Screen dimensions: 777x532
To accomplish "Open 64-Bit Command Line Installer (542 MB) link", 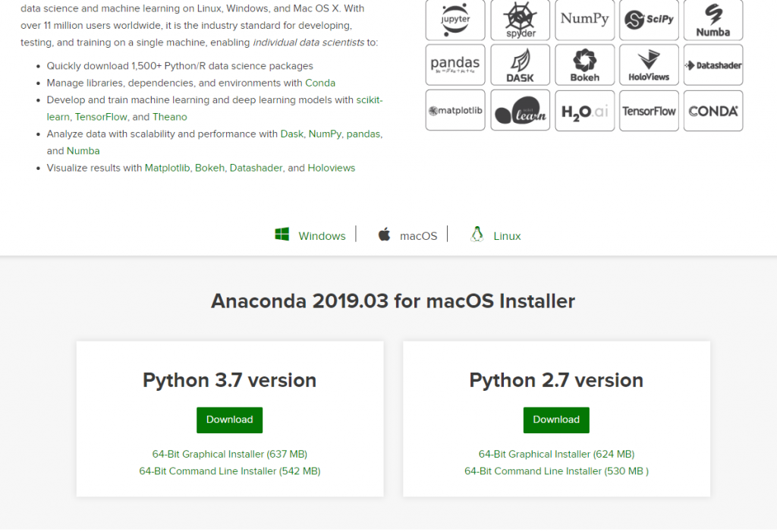I will pos(229,471).
